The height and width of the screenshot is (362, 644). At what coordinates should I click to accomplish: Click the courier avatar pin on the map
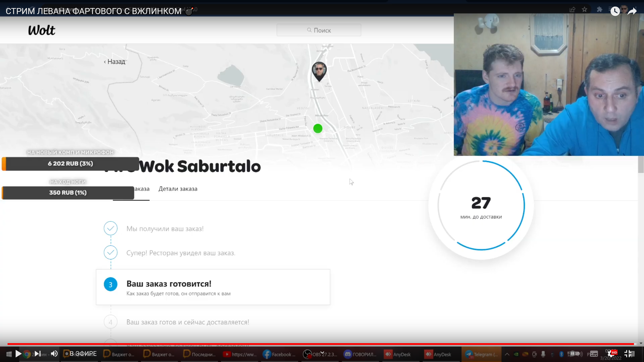coord(319,71)
